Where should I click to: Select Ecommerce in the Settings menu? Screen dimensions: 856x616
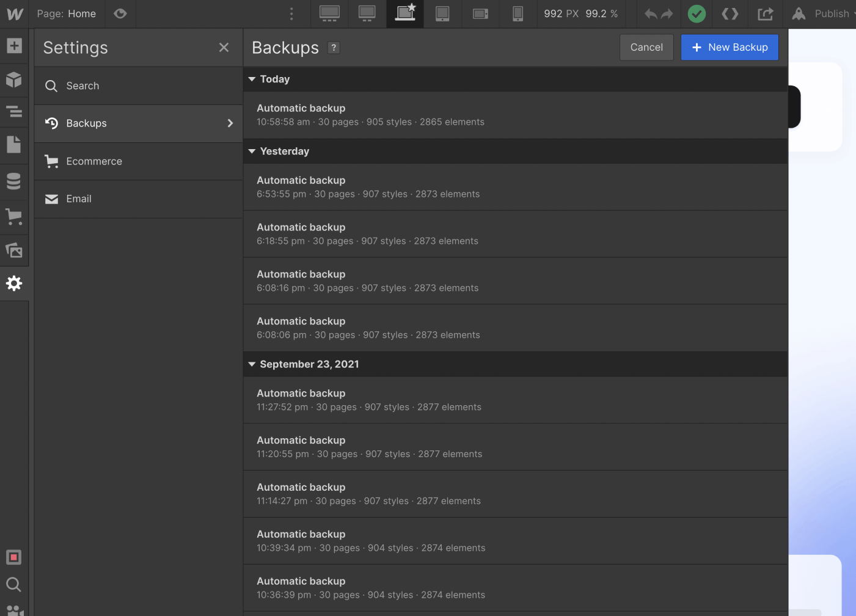click(93, 161)
